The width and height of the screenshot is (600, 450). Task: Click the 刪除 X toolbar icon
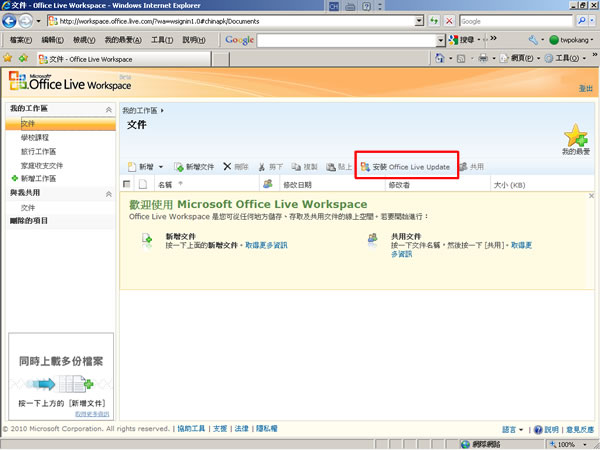(227, 166)
